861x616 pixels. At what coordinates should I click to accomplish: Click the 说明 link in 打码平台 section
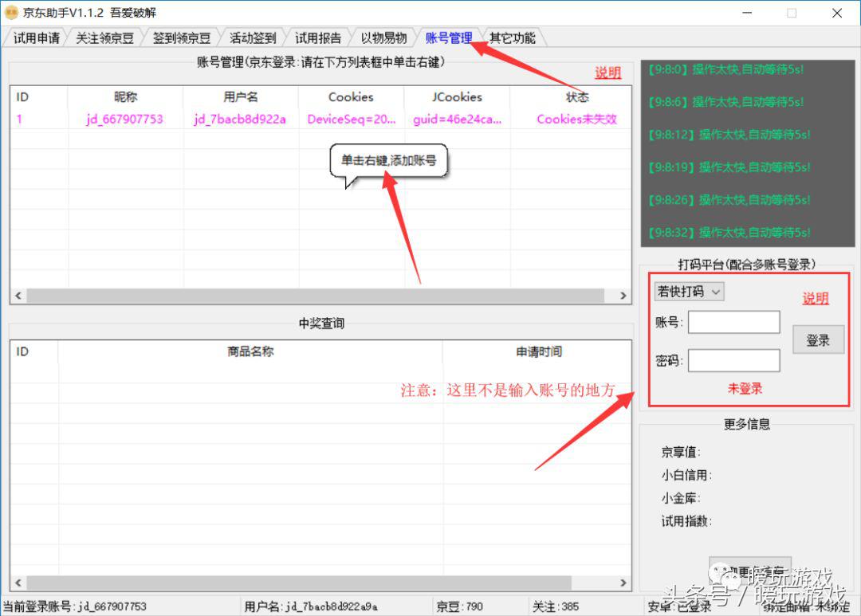click(815, 299)
